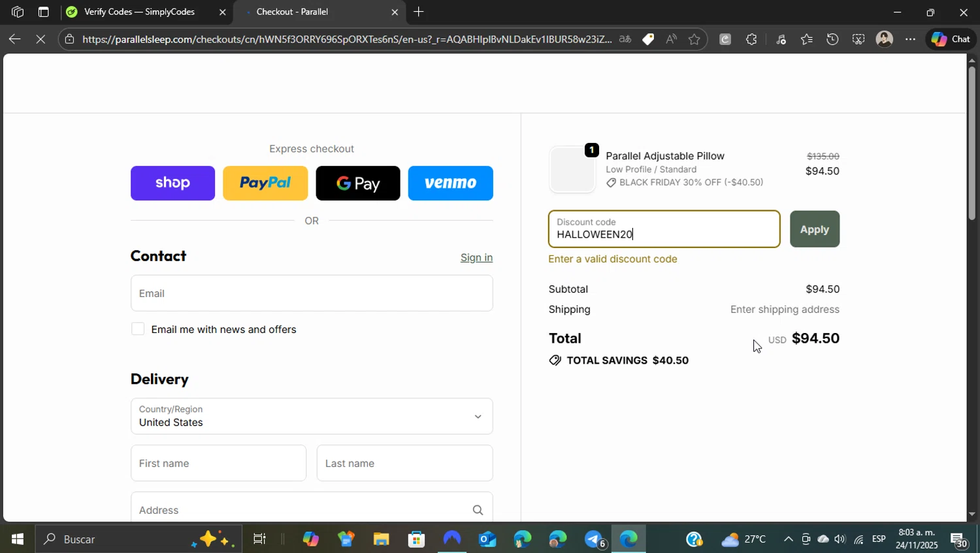Select Google Pay express checkout
The width and height of the screenshot is (980, 553).
(x=358, y=183)
